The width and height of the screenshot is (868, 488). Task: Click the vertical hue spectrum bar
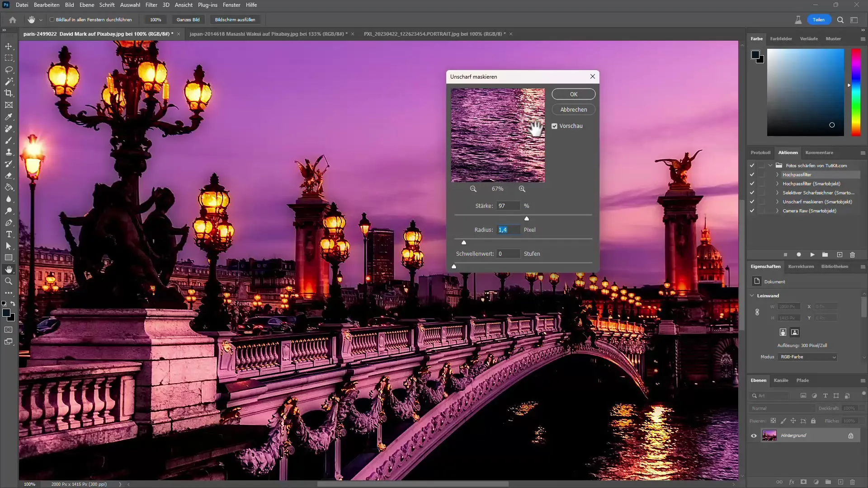pyautogui.click(x=856, y=92)
